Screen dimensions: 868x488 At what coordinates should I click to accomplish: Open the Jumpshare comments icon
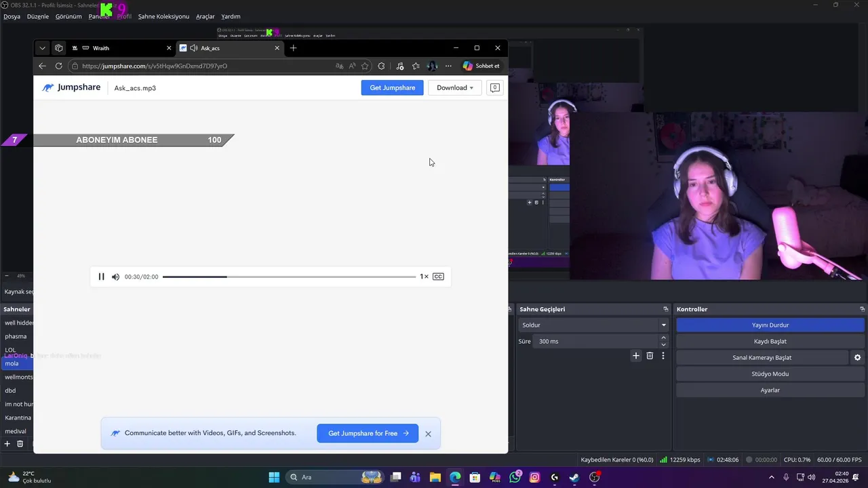click(x=495, y=87)
